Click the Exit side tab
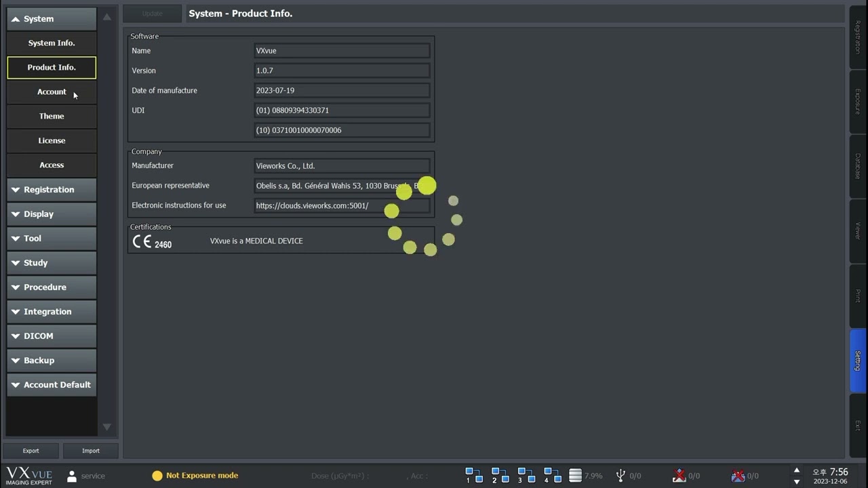 [x=858, y=425]
